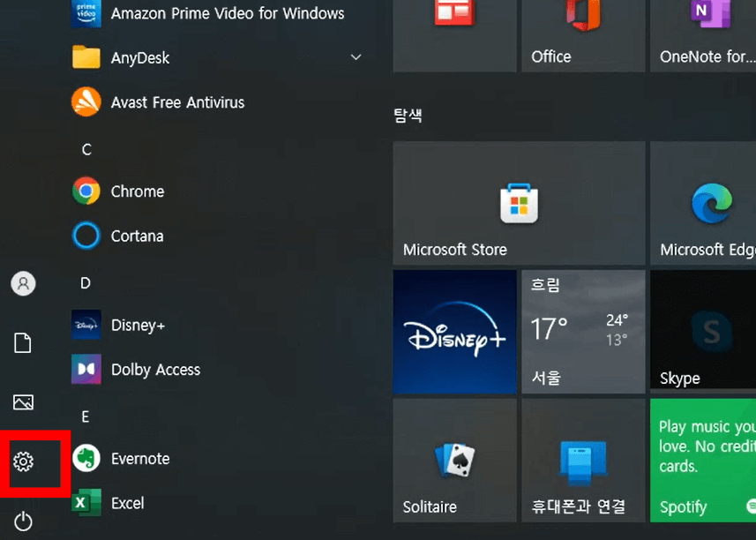Jump to letter D section header
The width and height of the screenshot is (756, 540).
click(x=86, y=283)
